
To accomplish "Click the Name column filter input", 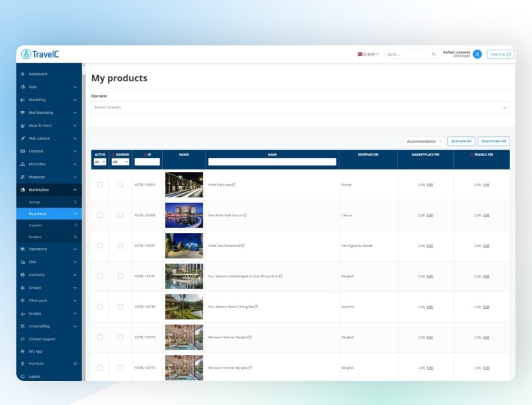I will point(272,162).
